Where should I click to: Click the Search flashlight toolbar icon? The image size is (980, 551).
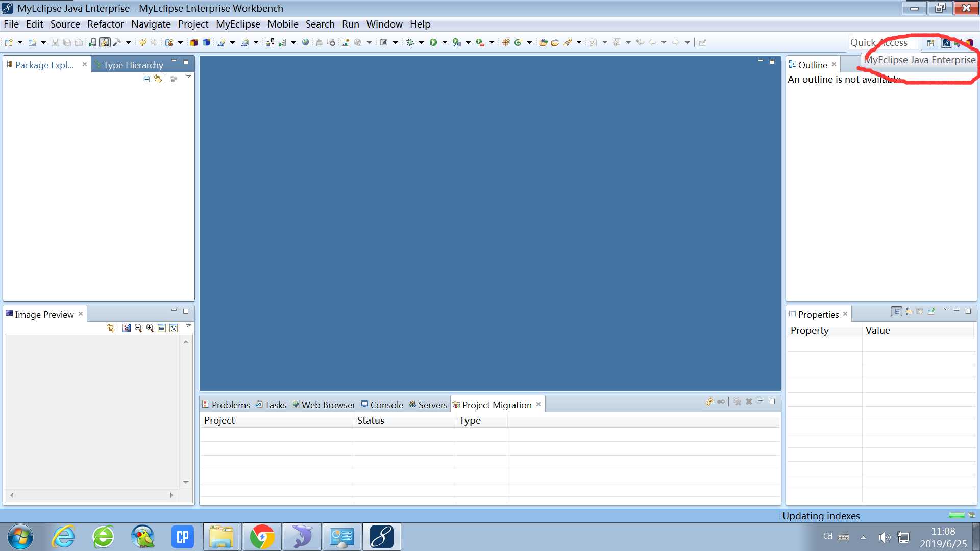[x=568, y=43]
